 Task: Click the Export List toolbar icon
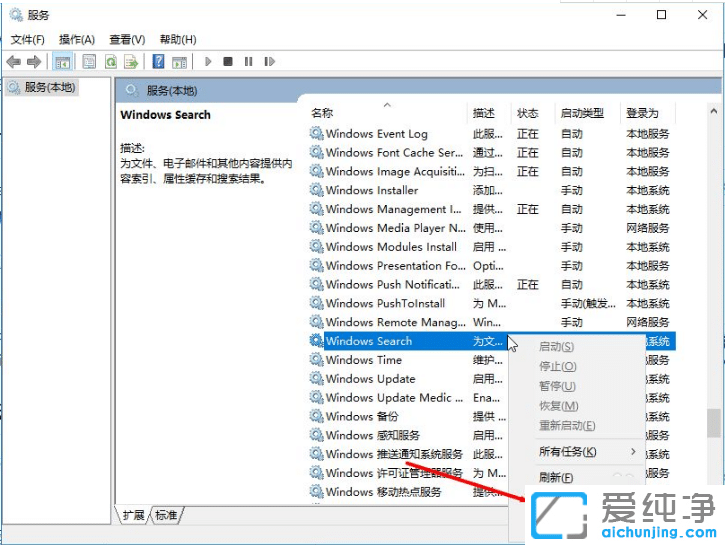[131, 61]
